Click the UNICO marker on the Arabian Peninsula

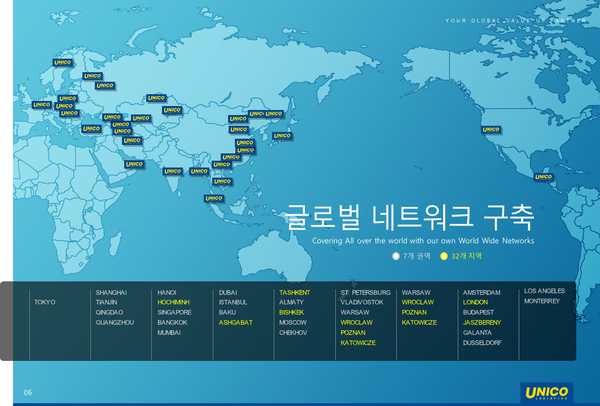pyautogui.click(x=133, y=164)
